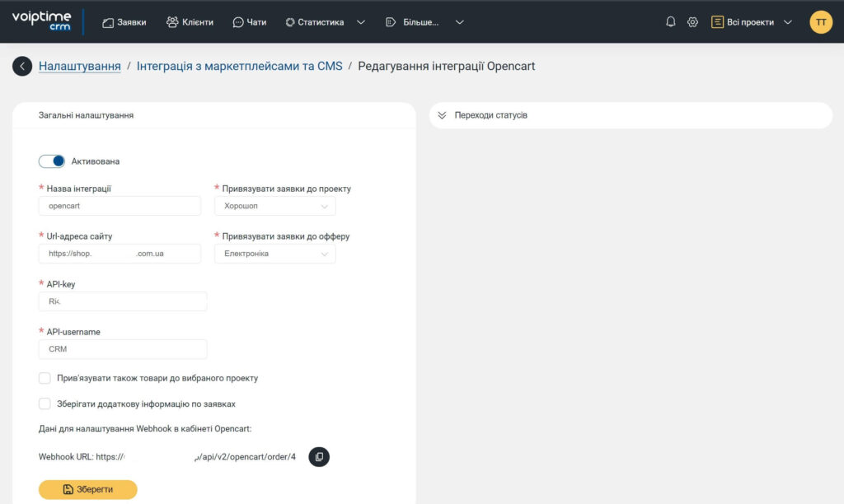
Task: Copy the Webhook URL with the copy icon
Action: click(x=319, y=457)
